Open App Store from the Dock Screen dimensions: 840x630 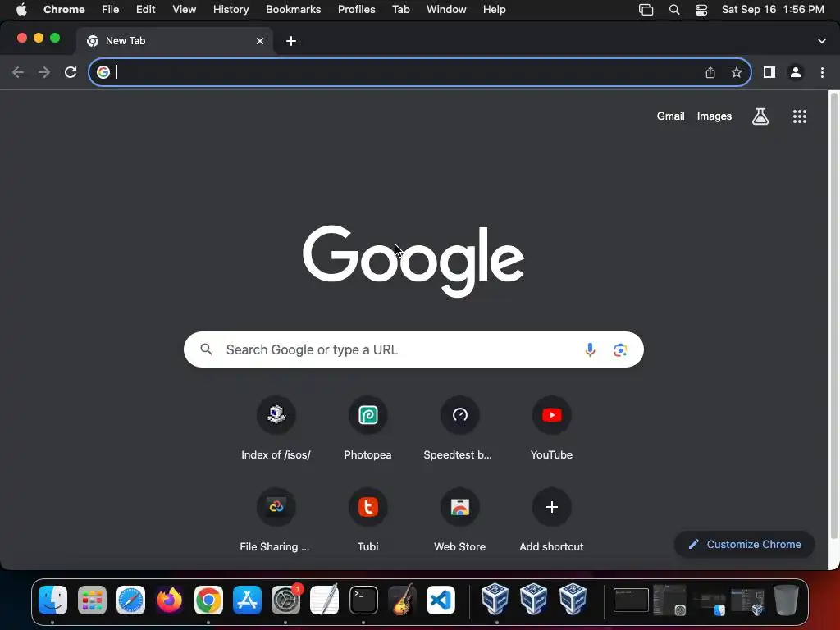click(x=247, y=600)
